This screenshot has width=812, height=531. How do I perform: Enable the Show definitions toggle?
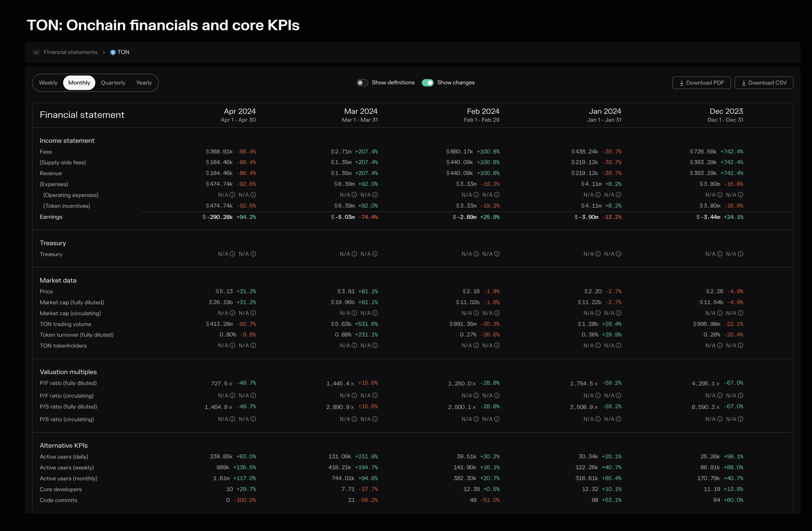click(x=362, y=83)
